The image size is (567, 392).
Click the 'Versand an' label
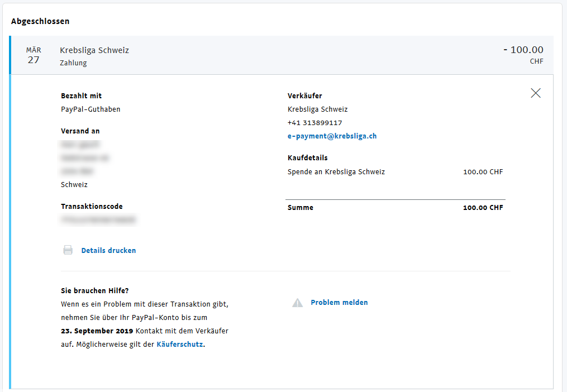coord(80,131)
